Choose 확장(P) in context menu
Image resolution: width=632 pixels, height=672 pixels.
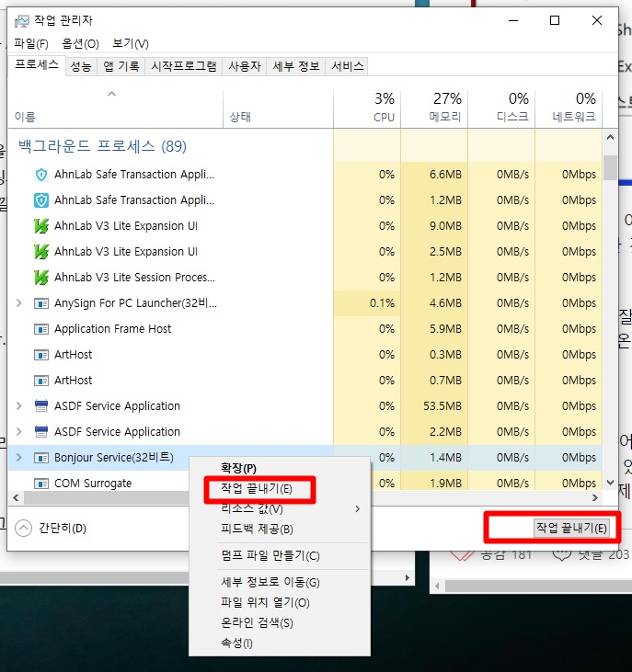tap(238, 468)
